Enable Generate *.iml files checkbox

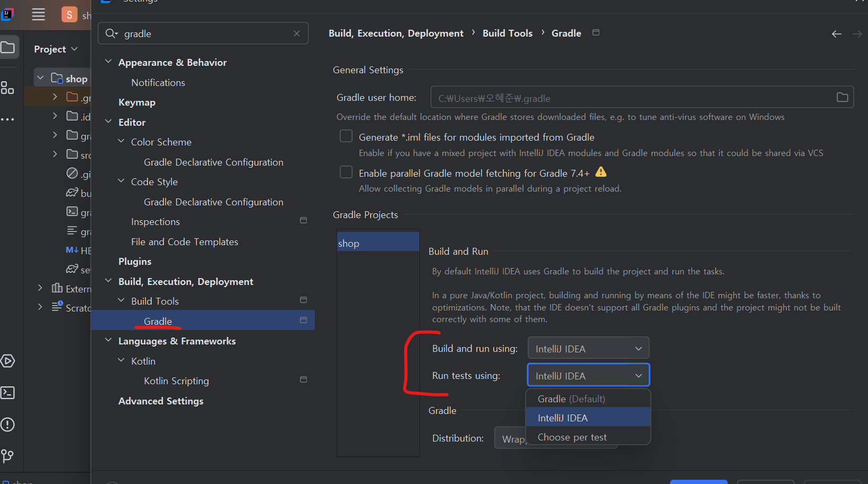(x=346, y=136)
